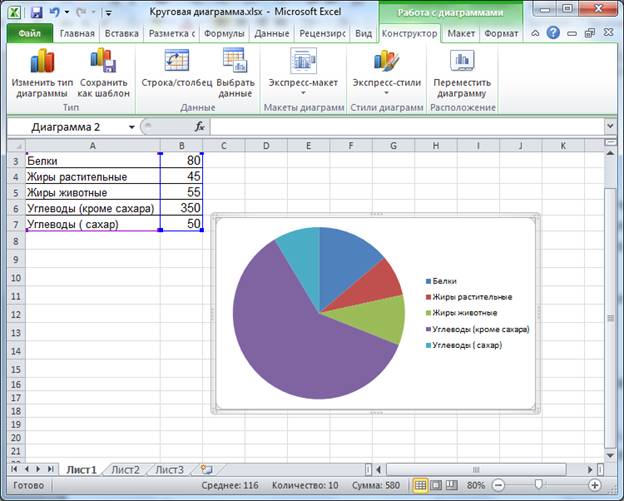Click the Name Box showing Диаграмма 2
Screen dimensions: 624x501
coord(72,127)
